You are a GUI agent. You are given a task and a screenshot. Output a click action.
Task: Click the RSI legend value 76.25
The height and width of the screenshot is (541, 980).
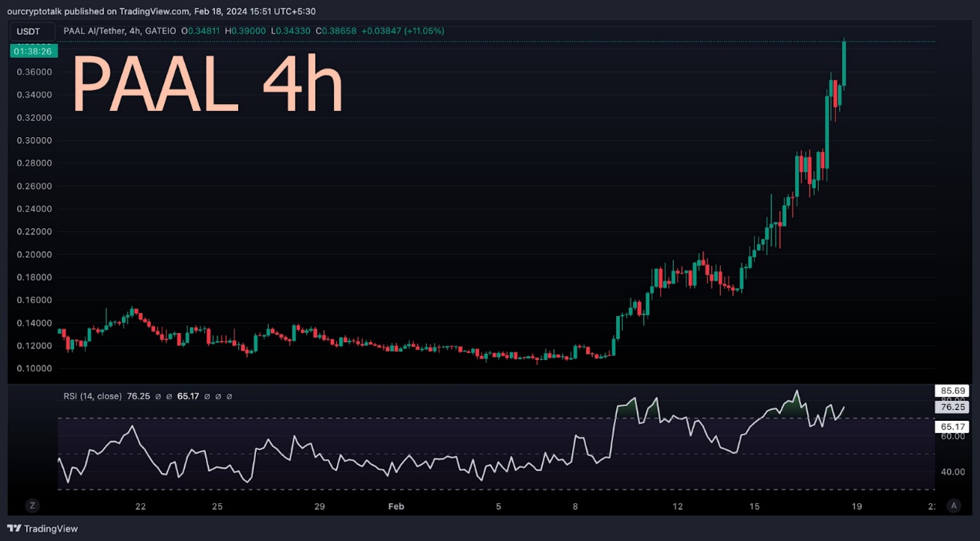coord(138,396)
